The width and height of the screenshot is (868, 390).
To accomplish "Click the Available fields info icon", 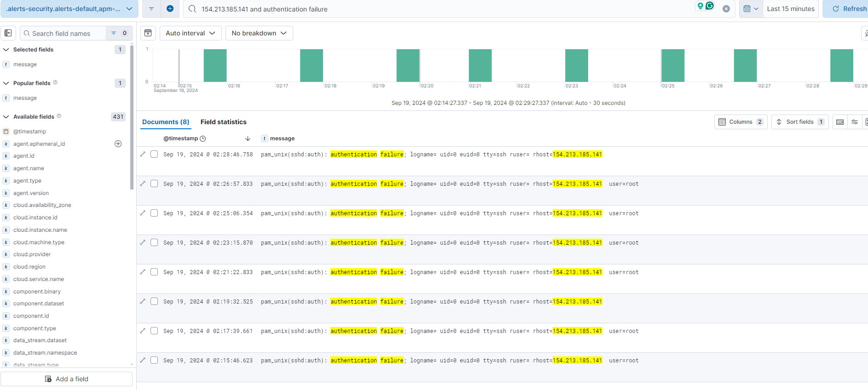I will 59,116.
